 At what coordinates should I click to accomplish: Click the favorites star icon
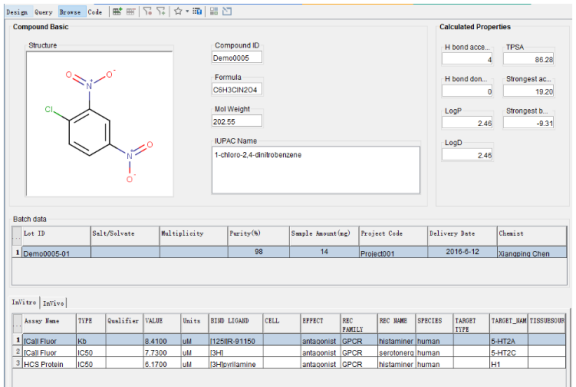click(x=178, y=11)
